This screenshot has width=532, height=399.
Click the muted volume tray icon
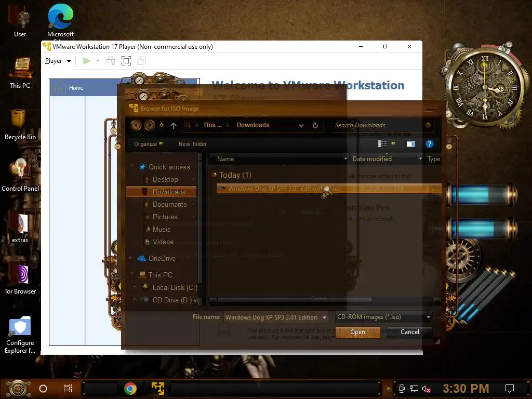tap(426, 389)
